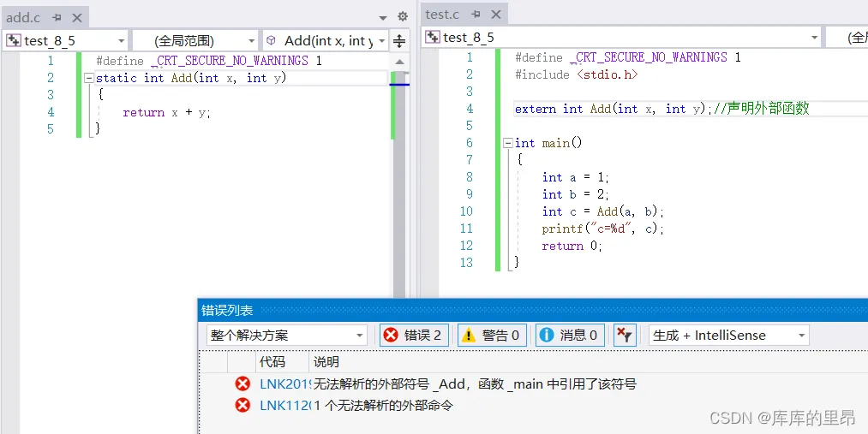Click the project icon in add.c navigation bar
Image resolution: width=868 pixels, height=434 pixels.
click(x=14, y=40)
